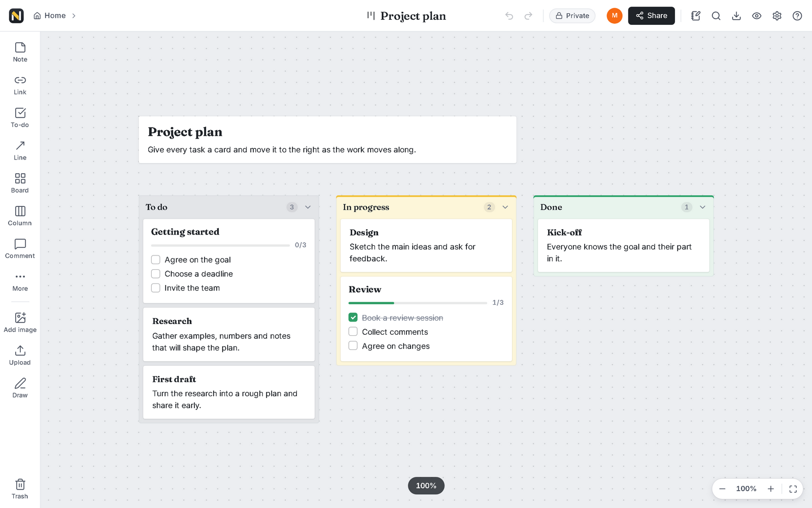Tick the Agree on changes checkbox
The height and width of the screenshot is (508, 812).
click(353, 346)
